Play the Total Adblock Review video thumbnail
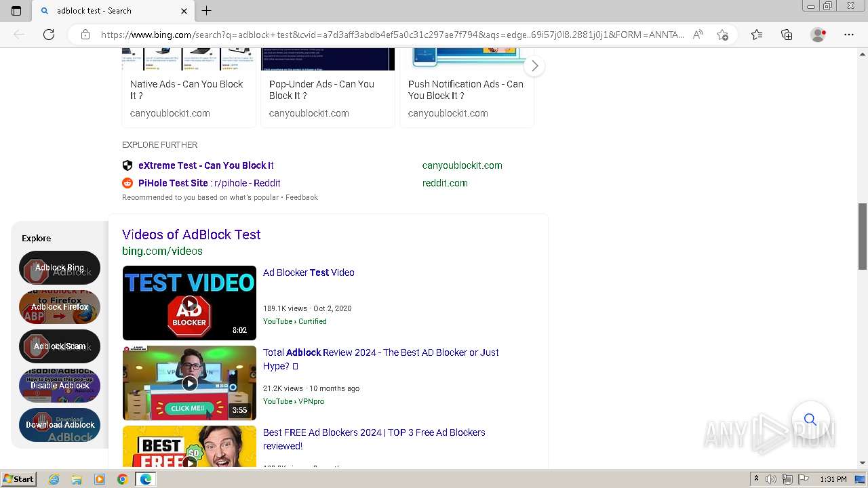The height and width of the screenshot is (488, 868). [189, 383]
